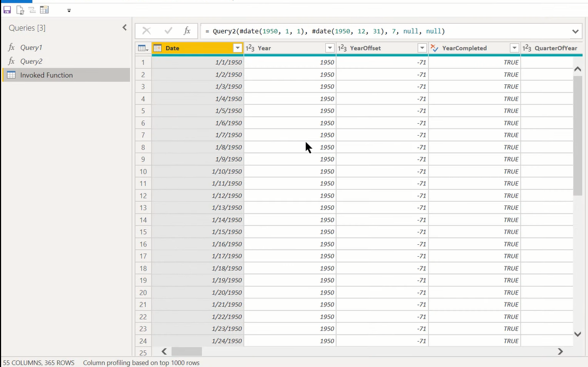Viewport: 588px width, 367px height.
Task: Click the 123 type icon on YearOffset column
Action: click(343, 48)
